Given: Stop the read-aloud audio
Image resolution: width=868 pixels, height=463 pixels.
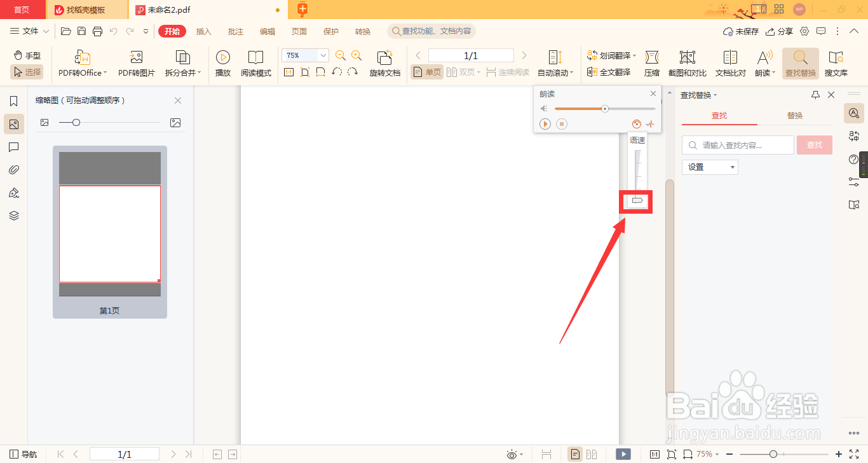Looking at the screenshot, I should pyautogui.click(x=562, y=124).
